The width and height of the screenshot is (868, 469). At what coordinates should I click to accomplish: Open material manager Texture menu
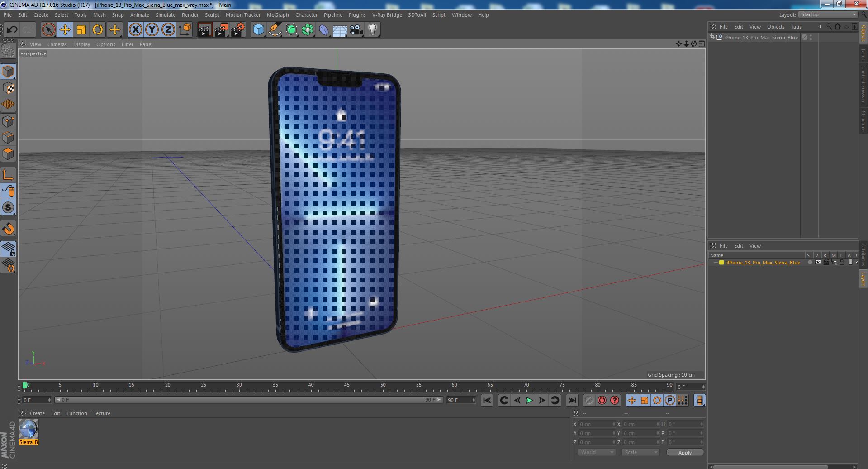point(102,413)
